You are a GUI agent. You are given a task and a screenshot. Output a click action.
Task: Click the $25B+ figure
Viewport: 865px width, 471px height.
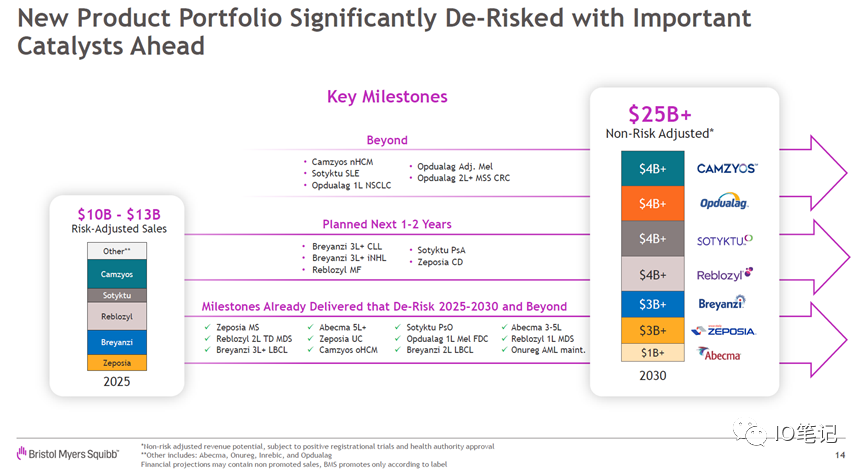659,114
